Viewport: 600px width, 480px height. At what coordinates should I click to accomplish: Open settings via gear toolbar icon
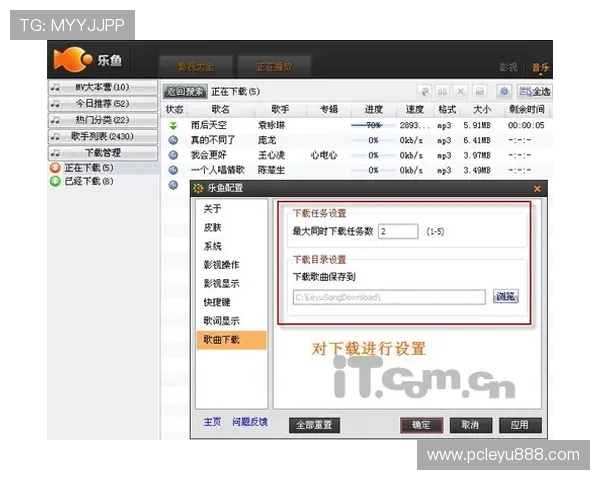[504, 91]
